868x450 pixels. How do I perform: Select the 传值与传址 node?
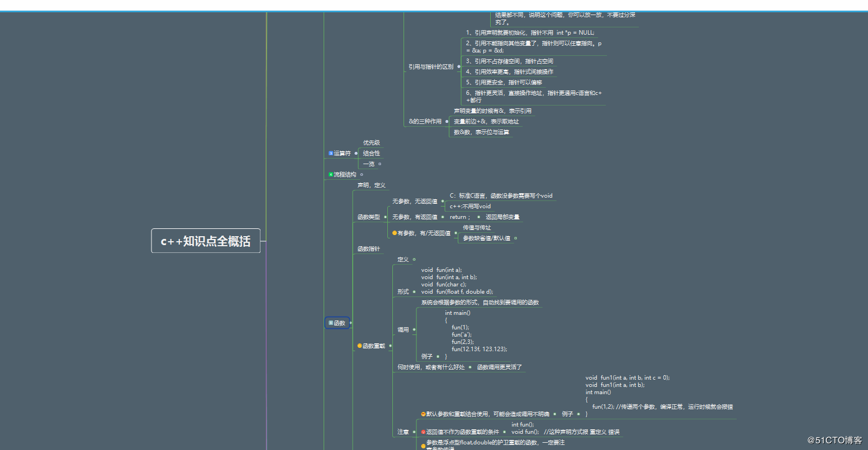(477, 227)
